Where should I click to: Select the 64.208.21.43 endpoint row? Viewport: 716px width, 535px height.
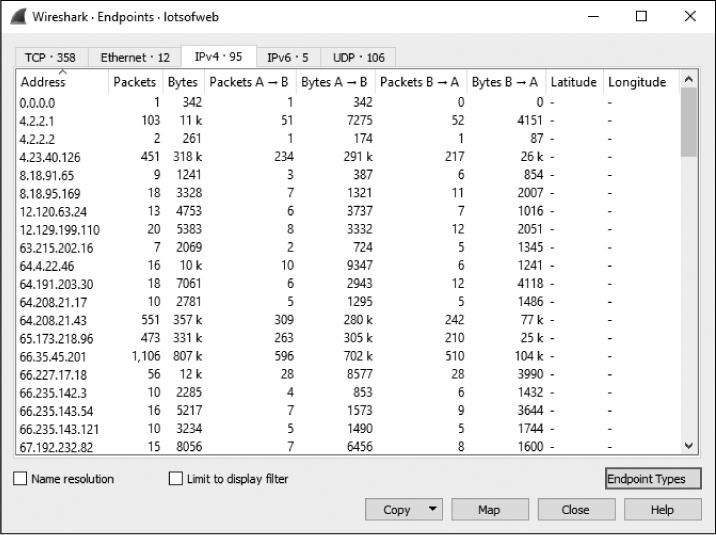coord(348,320)
